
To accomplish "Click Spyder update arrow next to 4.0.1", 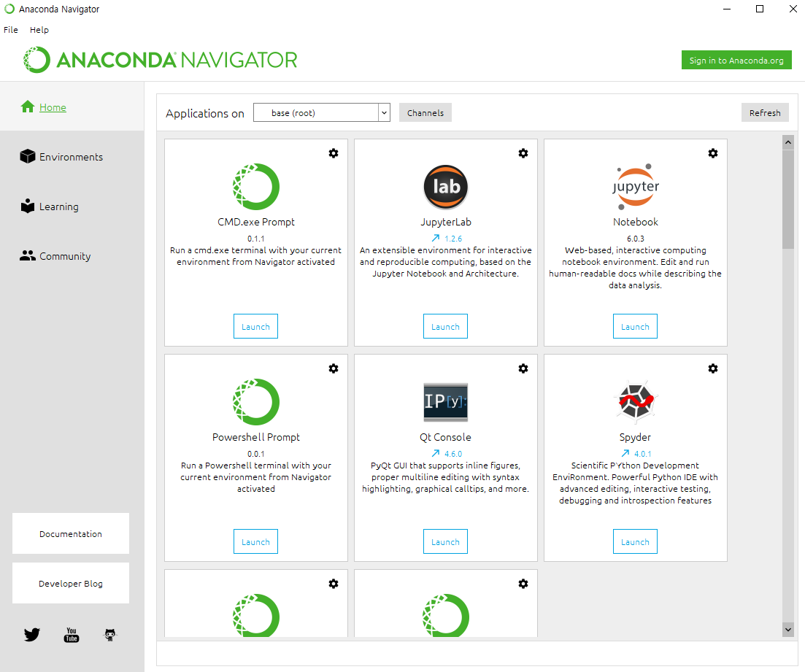I will coord(625,453).
